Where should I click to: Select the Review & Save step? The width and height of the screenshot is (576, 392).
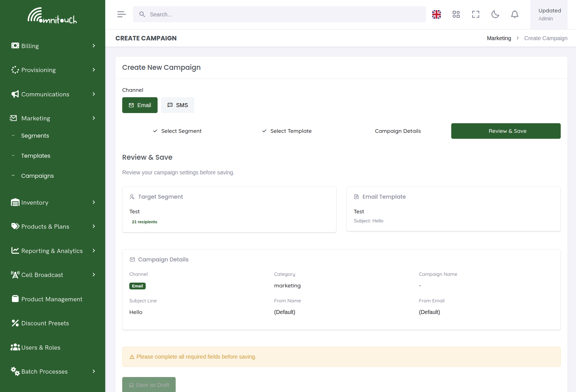506,131
